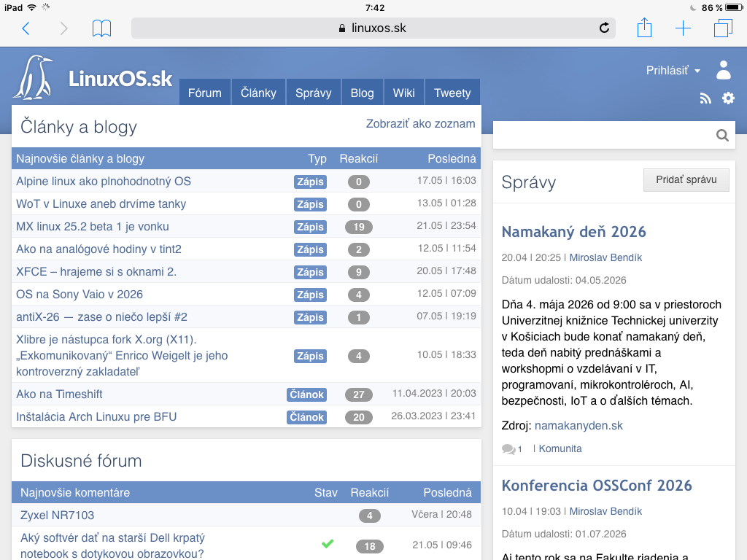Click reaction count 19 for MX linux
747x560 pixels.
[x=359, y=227]
